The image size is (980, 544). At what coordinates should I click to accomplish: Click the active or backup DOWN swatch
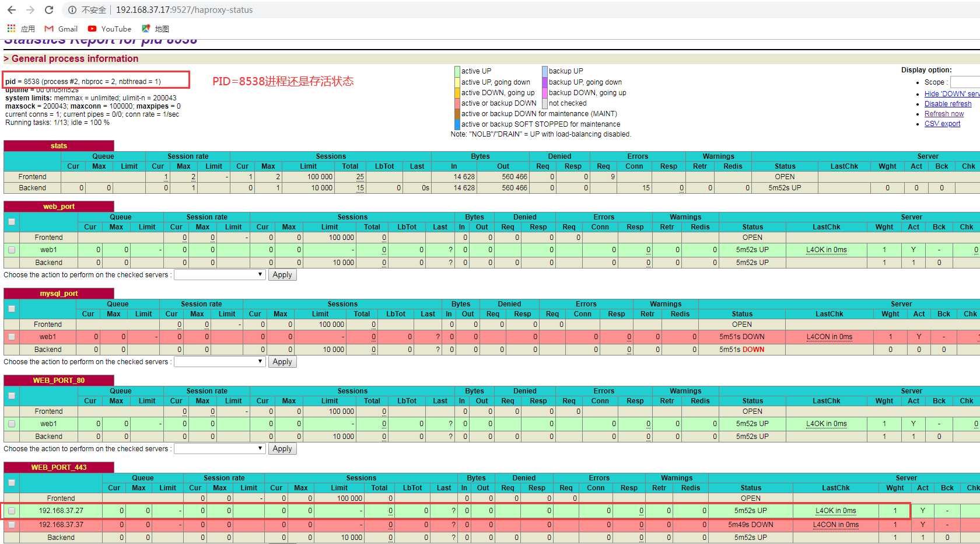point(457,103)
